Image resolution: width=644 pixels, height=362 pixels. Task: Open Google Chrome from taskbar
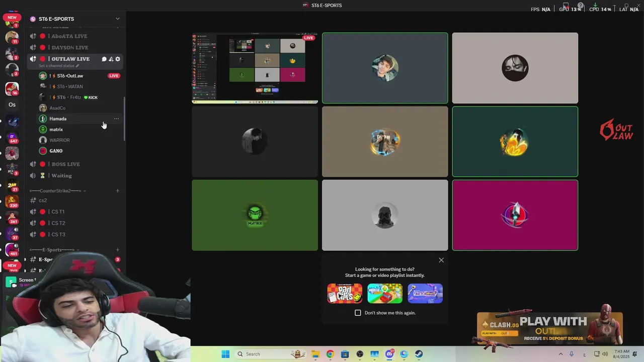330,354
